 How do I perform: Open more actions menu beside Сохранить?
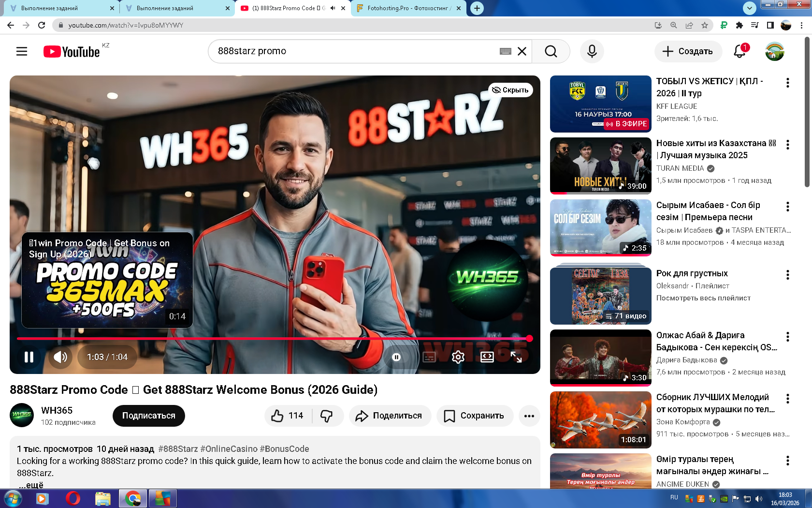point(529,416)
